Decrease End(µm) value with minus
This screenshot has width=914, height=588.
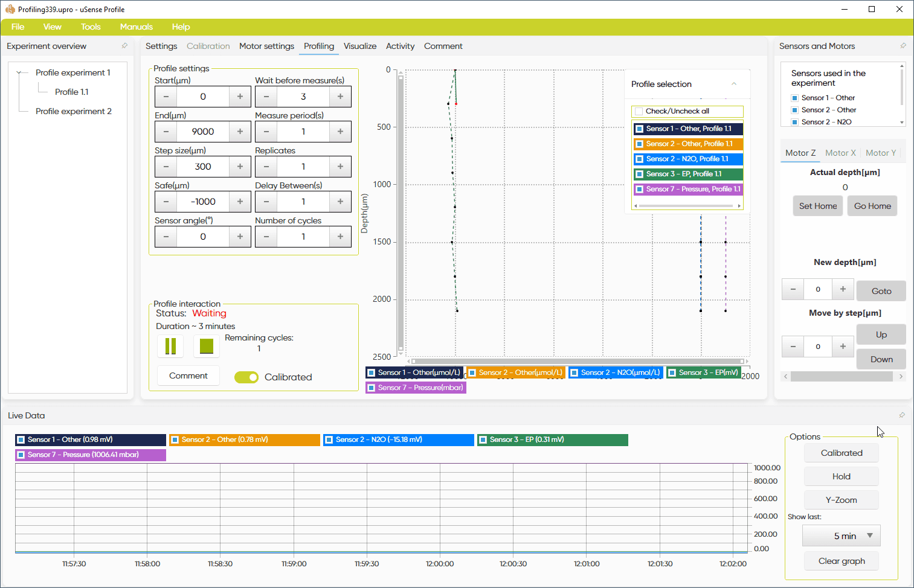pos(166,132)
